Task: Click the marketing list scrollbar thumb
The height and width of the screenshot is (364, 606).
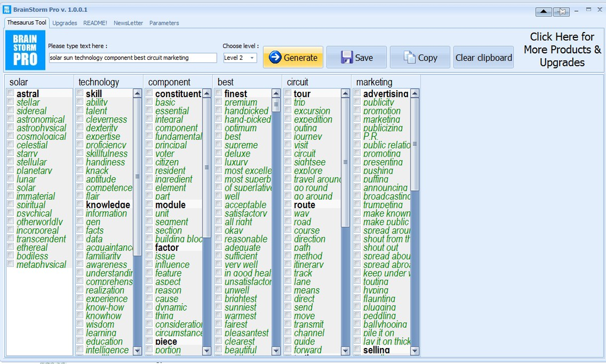Action: [414, 143]
